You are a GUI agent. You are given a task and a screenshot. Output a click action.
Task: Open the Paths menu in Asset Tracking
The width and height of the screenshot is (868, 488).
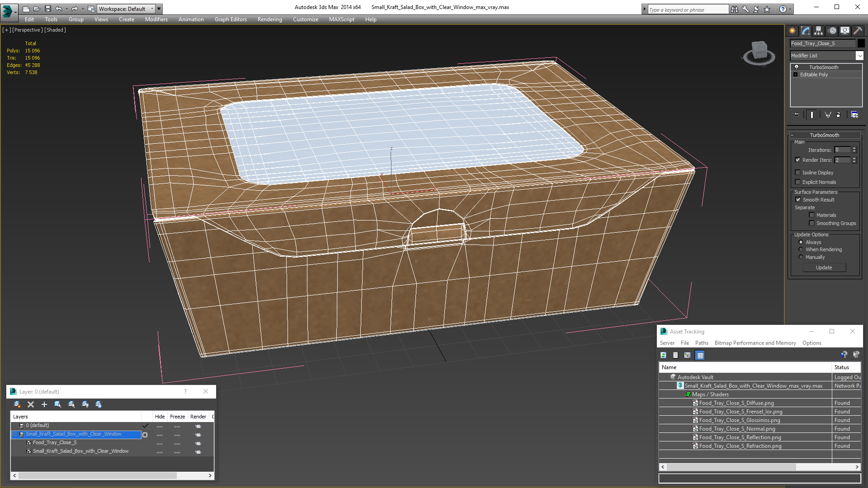pos(702,343)
